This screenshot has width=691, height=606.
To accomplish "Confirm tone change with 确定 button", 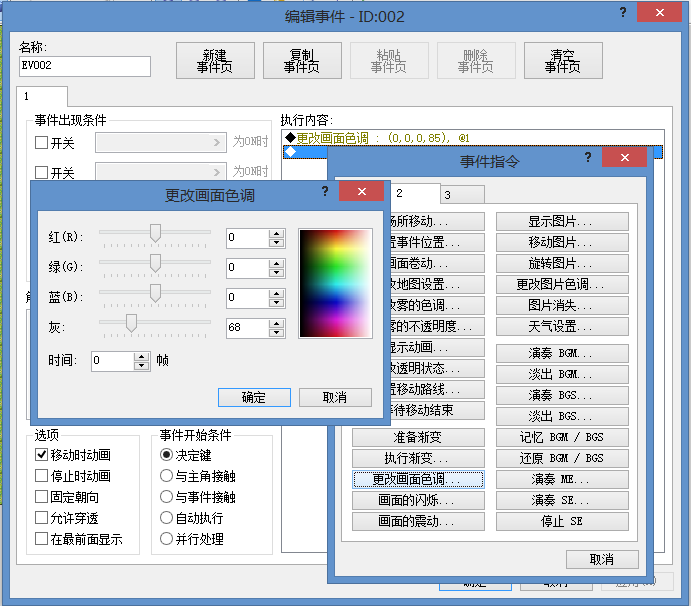I will click(254, 398).
